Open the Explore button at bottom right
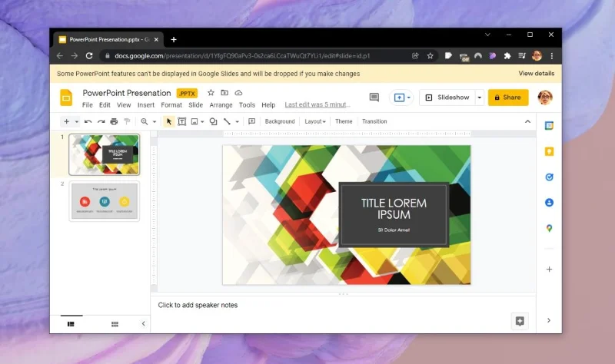This screenshot has width=615, height=364. pyautogui.click(x=520, y=321)
